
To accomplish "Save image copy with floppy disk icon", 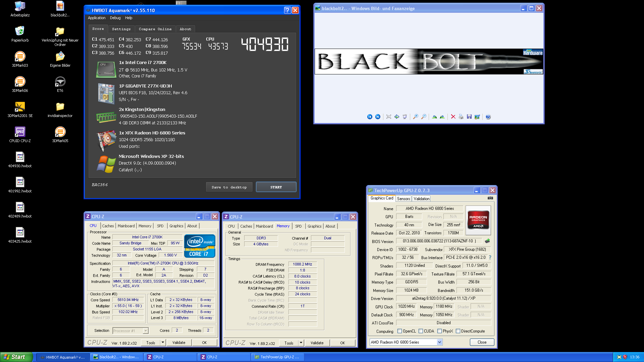I will (x=469, y=117).
